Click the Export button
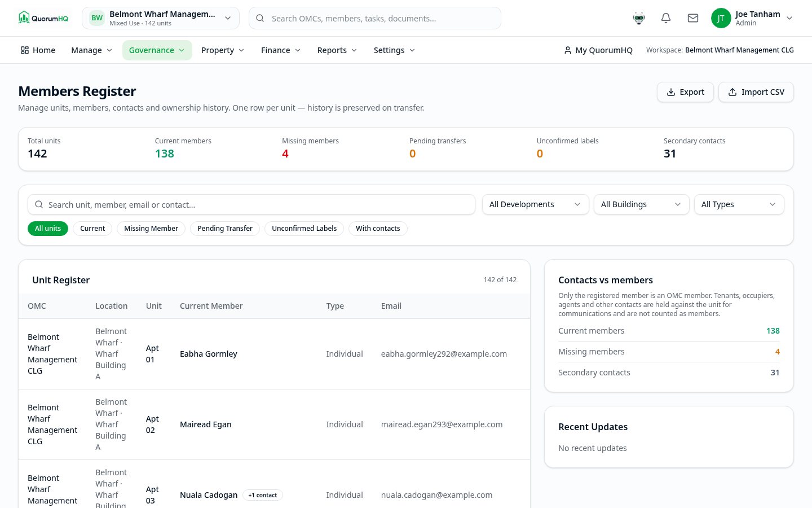The width and height of the screenshot is (812, 508). [685, 92]
